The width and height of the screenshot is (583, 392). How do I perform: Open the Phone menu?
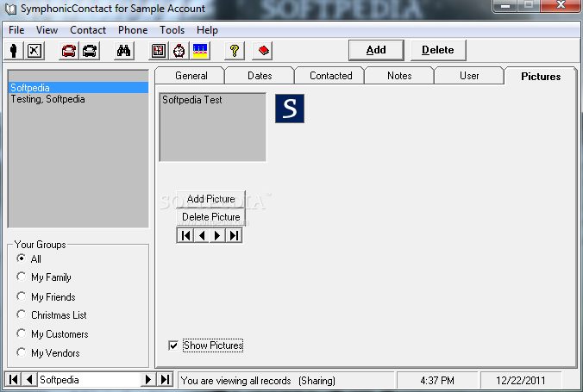tap(133, 30)
